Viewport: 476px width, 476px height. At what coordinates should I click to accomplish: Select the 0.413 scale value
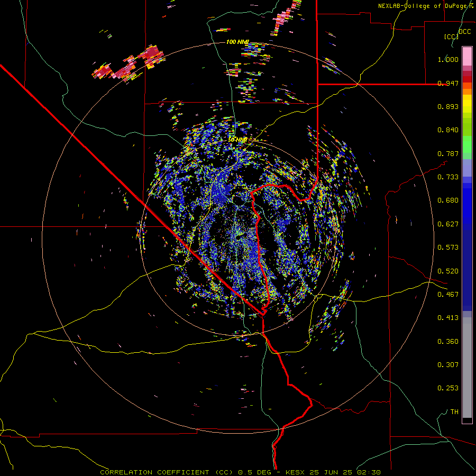(448, 318)
